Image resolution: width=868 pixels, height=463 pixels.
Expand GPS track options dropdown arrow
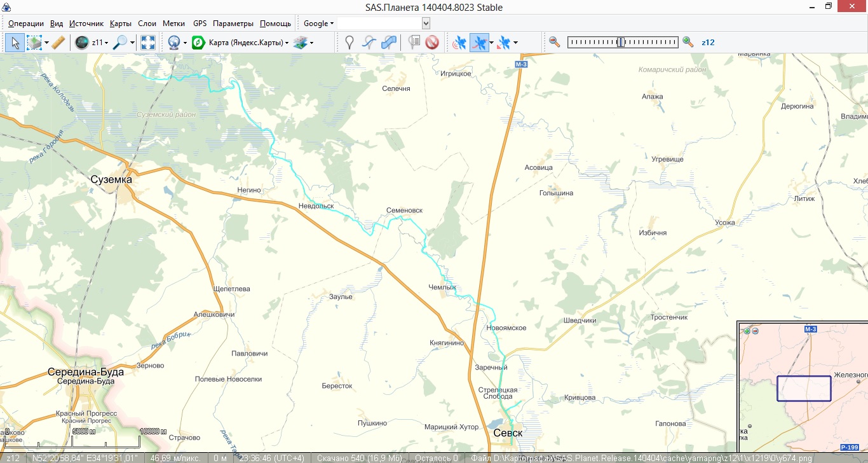[x=492, y=43]
